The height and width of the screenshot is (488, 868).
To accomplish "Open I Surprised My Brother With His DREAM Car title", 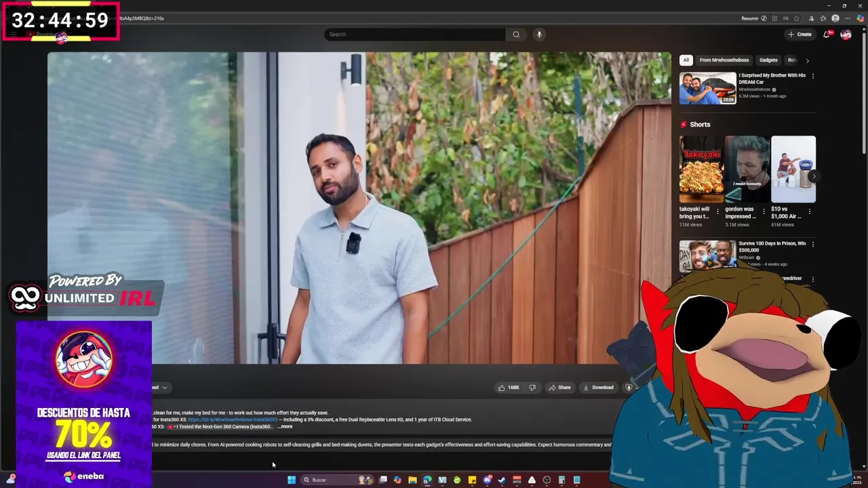I will (772, 79).
